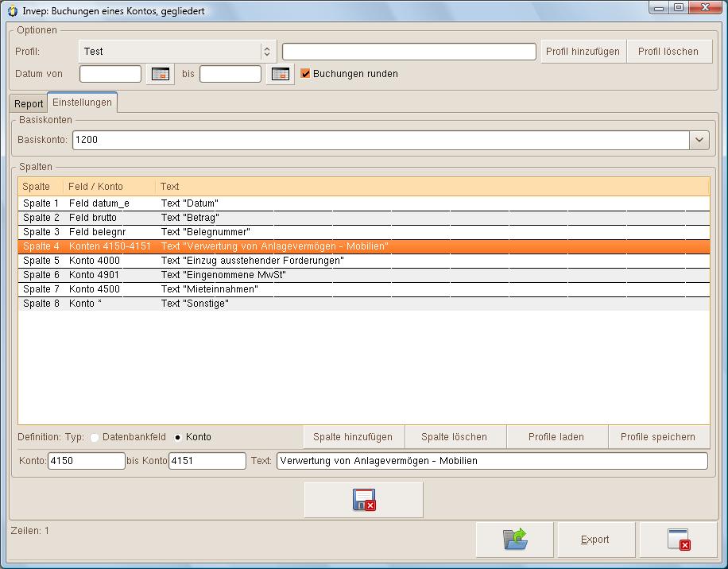Image resolution: width=728 pixels, height=569 pixels.
Task: Toggle the Buchungen runden checkbox
Action: coord(305,73)
